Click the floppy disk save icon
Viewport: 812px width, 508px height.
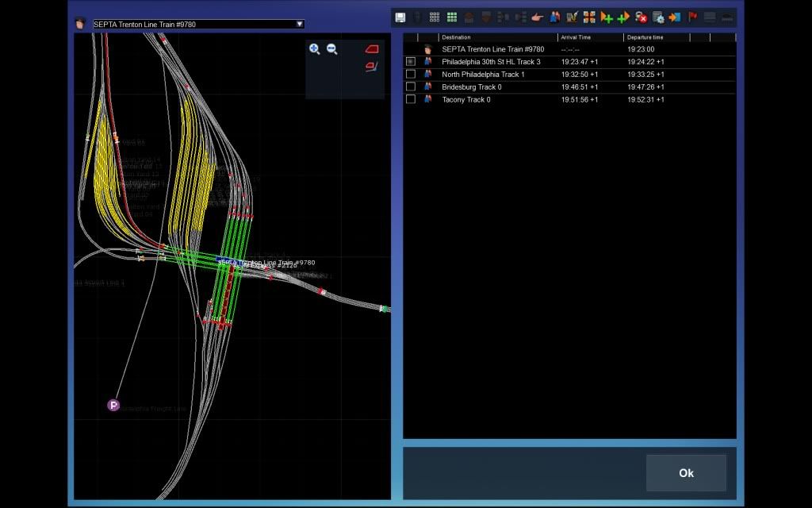400,17
